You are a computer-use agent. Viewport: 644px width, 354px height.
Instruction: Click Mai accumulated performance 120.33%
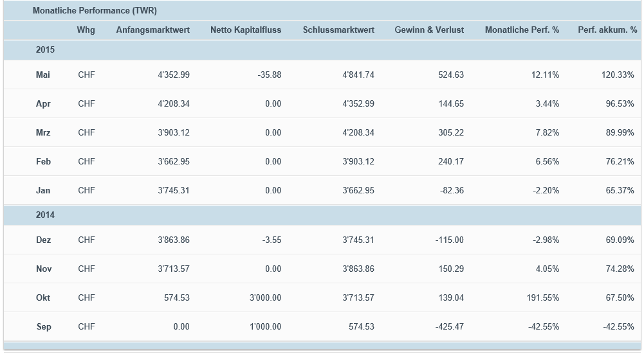[618, 75]
